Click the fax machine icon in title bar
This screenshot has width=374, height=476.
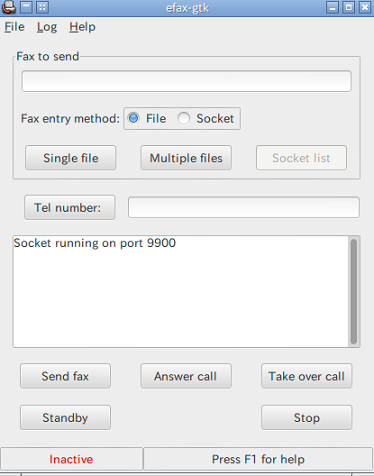click(9, 7)
